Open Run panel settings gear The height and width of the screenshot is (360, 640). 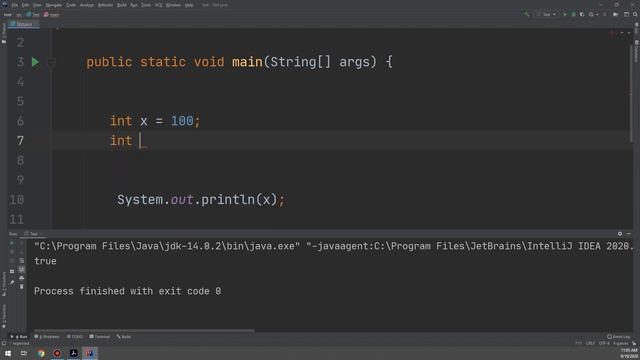[620, 233]
